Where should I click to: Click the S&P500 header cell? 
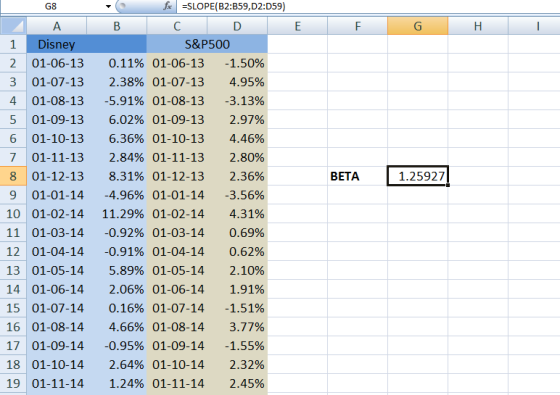pyautogui.click(x=207, y=44)
